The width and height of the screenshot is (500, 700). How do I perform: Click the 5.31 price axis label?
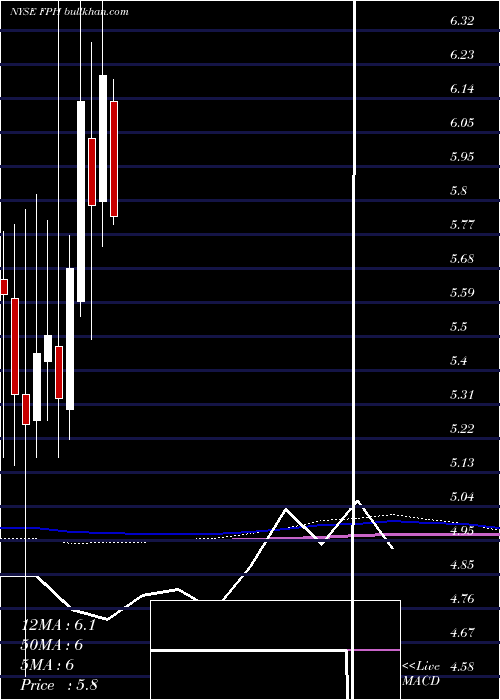(x=462, y=394)
